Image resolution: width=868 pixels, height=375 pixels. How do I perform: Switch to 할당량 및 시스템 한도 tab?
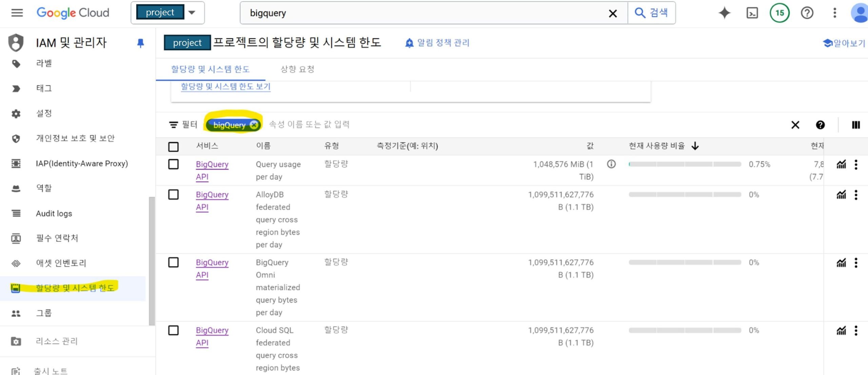tap(210, 69)
